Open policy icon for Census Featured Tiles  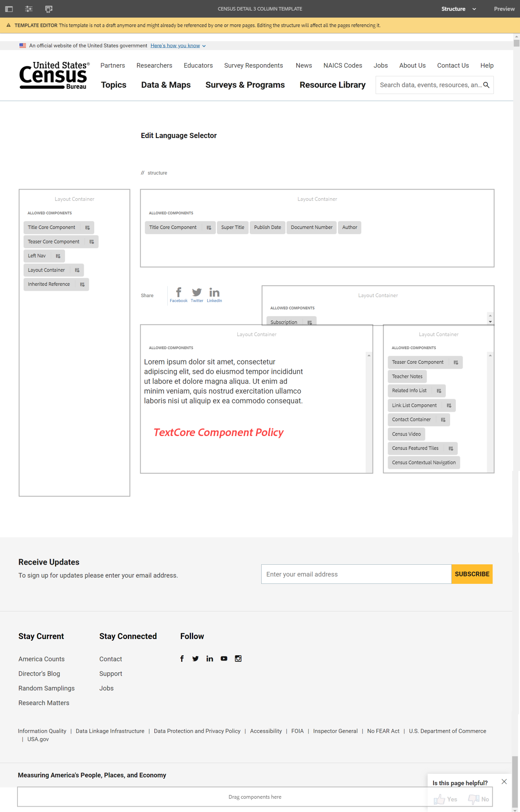[x=451, y=448]
